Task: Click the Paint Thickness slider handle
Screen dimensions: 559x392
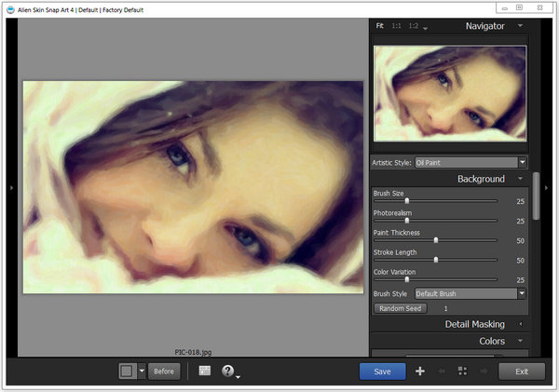Action: tap(436, 239)
